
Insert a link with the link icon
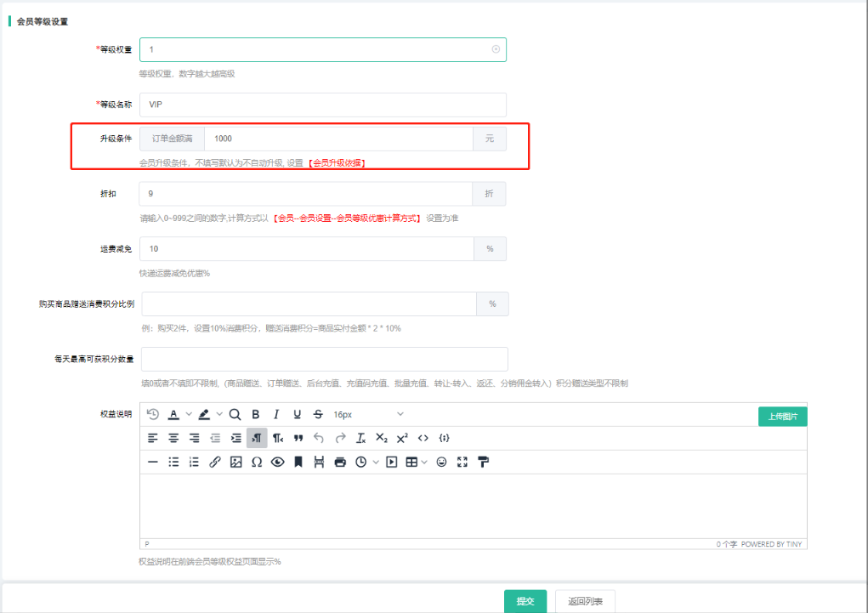point(215,462)
